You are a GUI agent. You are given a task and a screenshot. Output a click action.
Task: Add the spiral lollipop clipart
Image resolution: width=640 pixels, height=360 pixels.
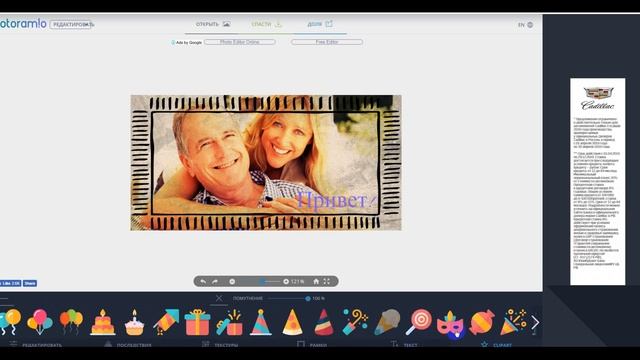(419, 322)
